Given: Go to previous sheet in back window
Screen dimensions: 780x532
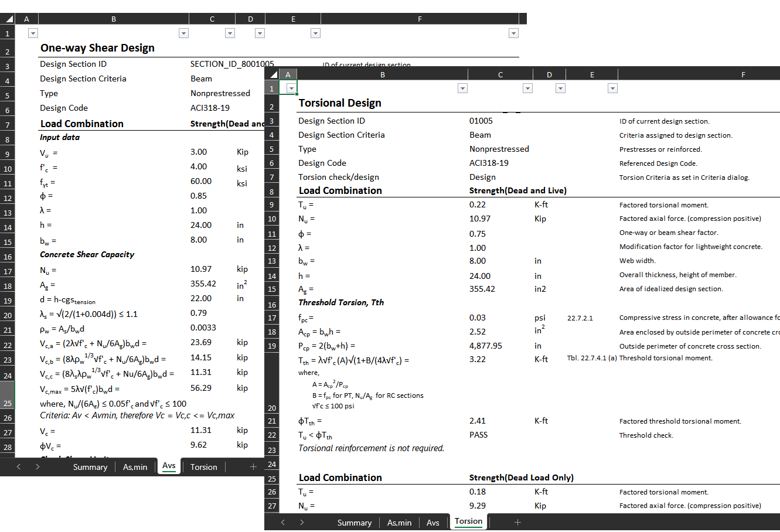Looking at the screenshot, I should point(19,467).
